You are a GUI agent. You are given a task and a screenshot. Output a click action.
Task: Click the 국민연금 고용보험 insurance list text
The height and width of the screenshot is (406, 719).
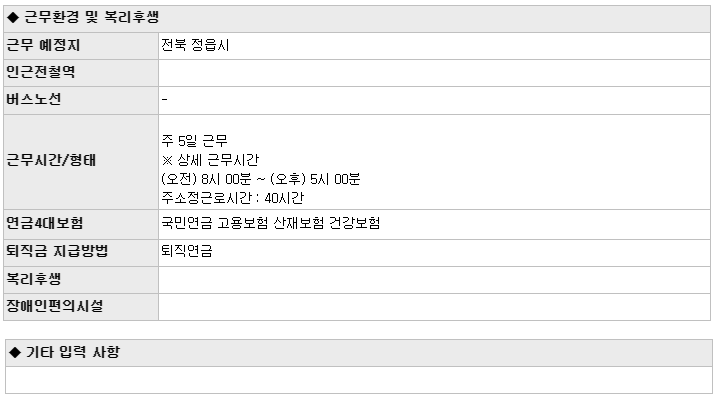point(271,223)
